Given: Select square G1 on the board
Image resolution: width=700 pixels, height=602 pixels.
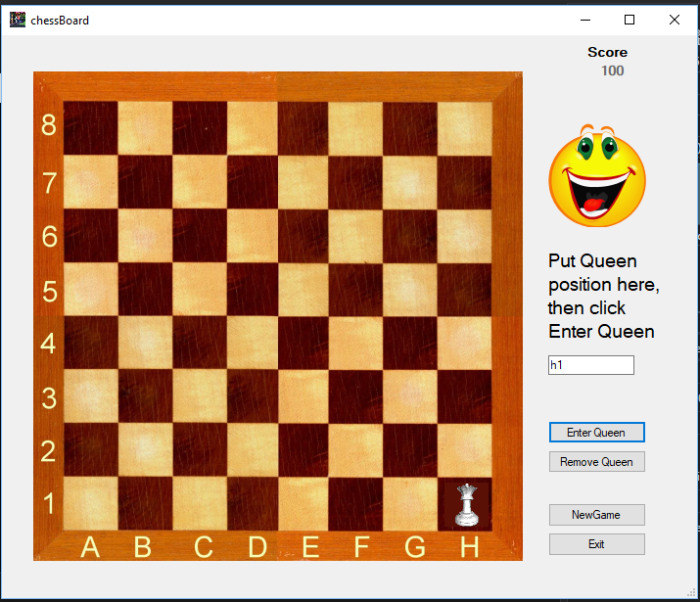Looking at the screenshot, I should pyautogui.click(x=410, y=503).
